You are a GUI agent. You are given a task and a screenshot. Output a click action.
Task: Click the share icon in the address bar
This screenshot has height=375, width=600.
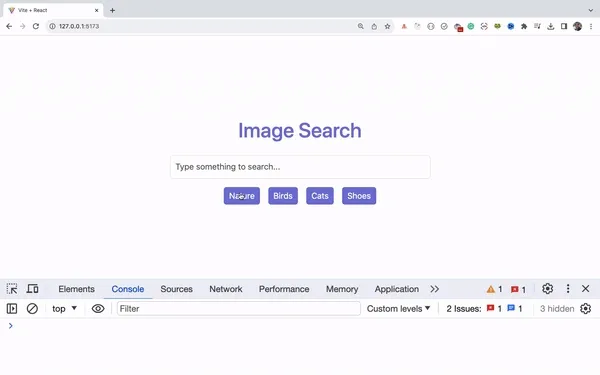[374, 26]
